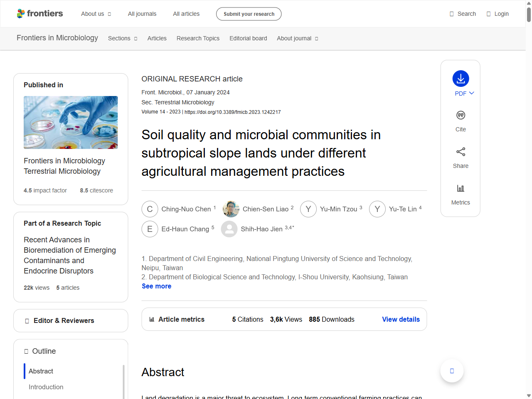Click the 4.5 impact factor text

click(45, 190)
